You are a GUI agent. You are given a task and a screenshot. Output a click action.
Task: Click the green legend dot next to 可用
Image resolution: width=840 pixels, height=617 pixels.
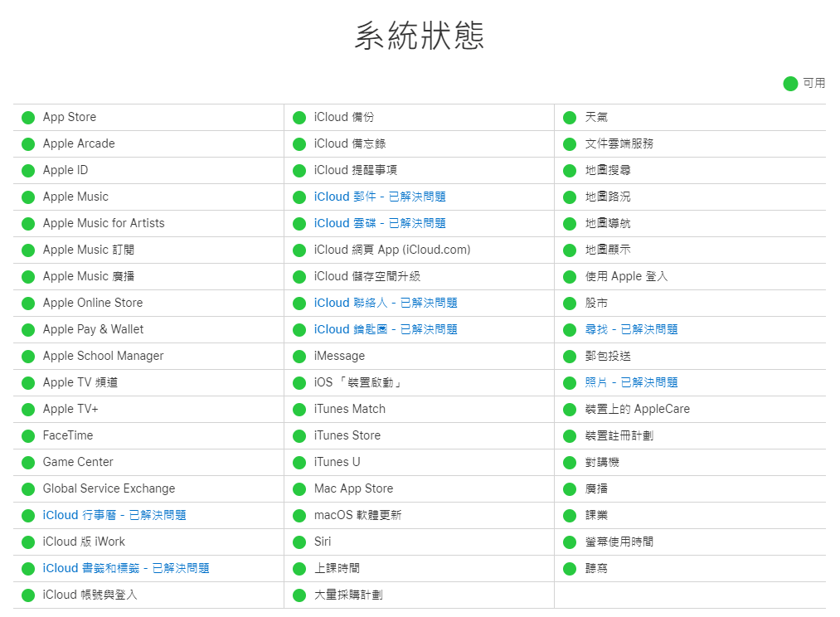pyautogui.click(x=790, y=84)
